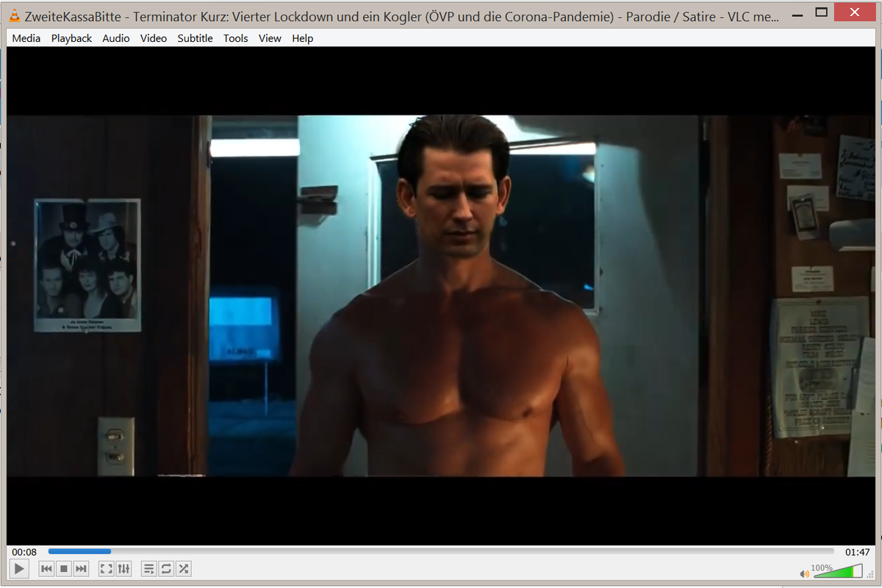Open the Subtitle menu
This screenshot has width=882, height=588.
tap(195, 38)
